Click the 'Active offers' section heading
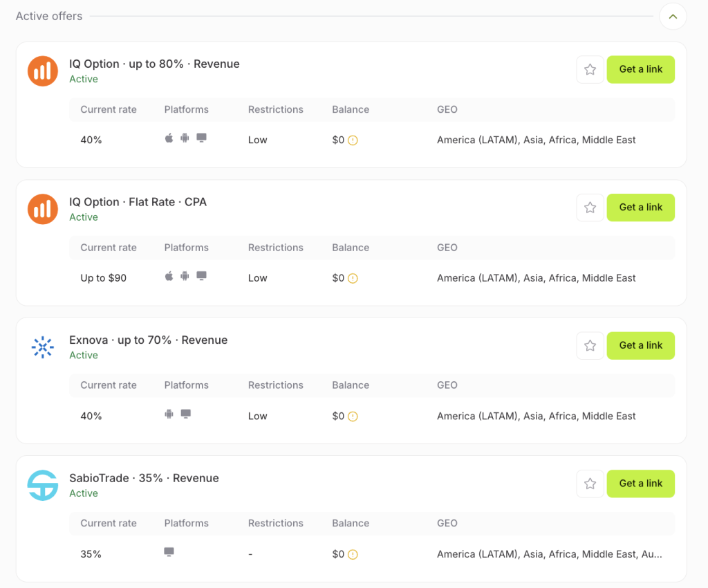 (x=49, y=17)
